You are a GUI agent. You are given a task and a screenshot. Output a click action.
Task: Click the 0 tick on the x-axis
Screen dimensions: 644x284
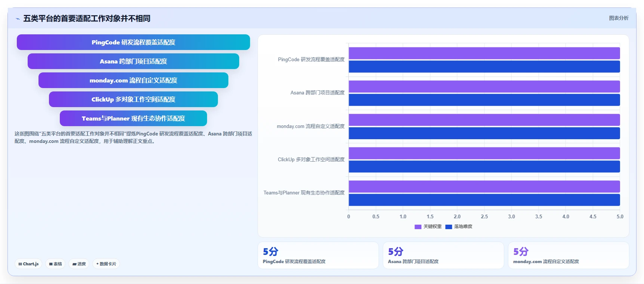[349, 216]
